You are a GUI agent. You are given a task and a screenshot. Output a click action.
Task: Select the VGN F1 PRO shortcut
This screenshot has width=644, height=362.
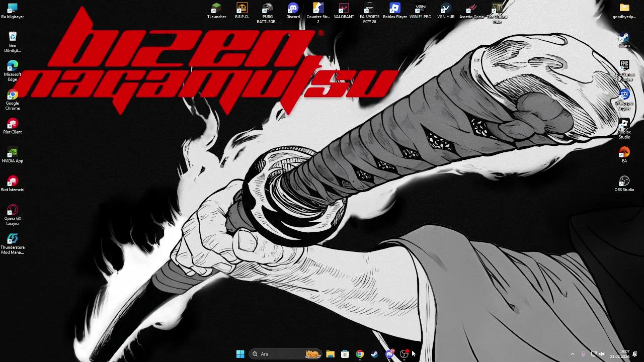421,11
